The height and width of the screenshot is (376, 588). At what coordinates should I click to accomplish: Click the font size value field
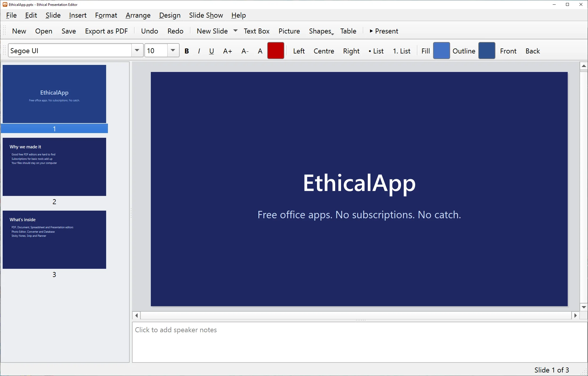point(156,50)
